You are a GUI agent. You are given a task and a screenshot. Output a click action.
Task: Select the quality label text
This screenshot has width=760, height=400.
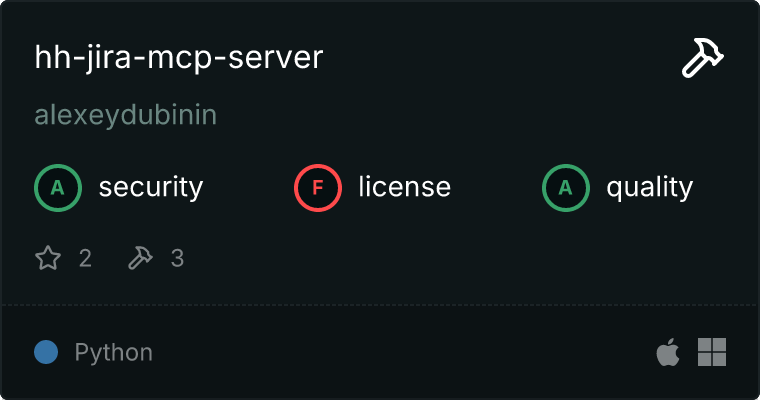(649, 187)
